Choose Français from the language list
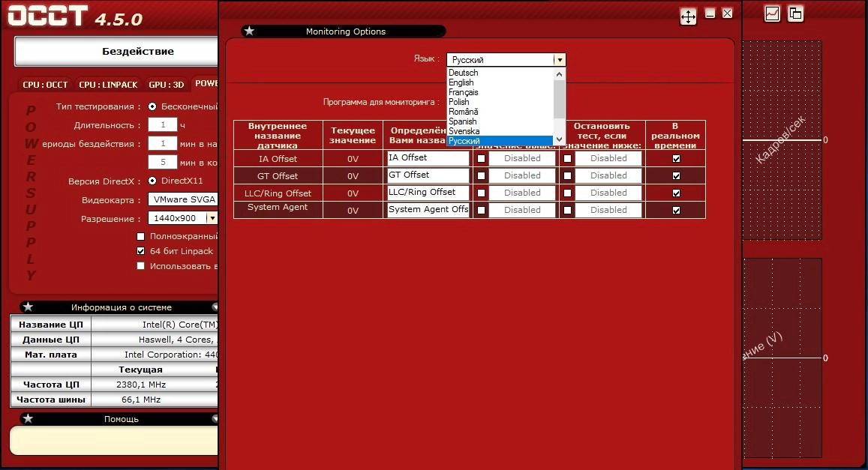The height and width of the screenshot is (470, 868). click(x=464, y=92)
